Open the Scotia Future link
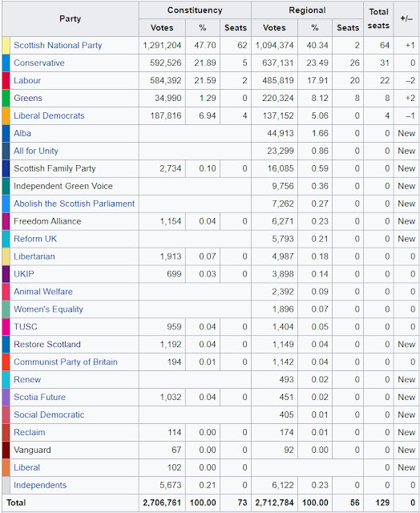This screenshot has height=513, width=420. coord(39,397)
